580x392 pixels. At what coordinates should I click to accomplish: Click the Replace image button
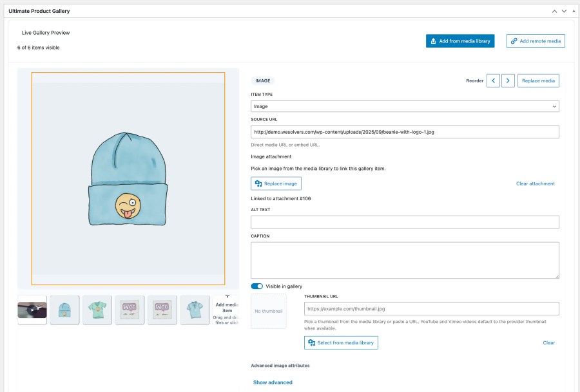276,183
